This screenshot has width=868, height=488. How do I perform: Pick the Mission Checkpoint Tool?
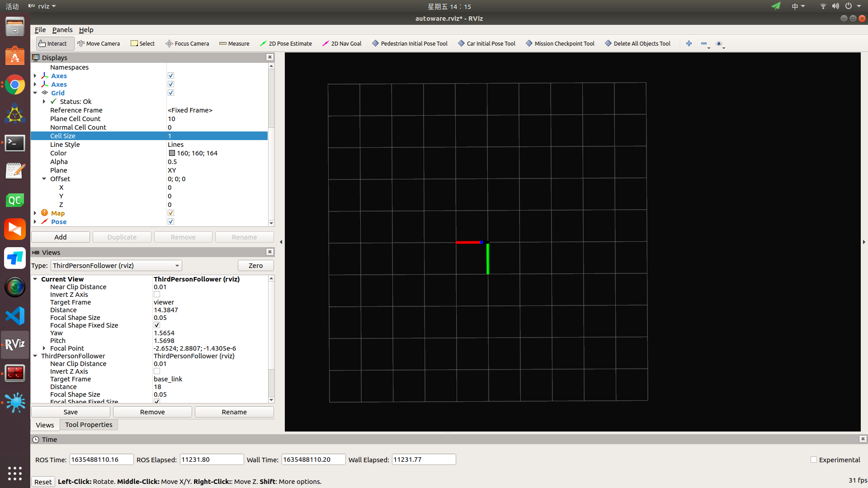(559, 43)
